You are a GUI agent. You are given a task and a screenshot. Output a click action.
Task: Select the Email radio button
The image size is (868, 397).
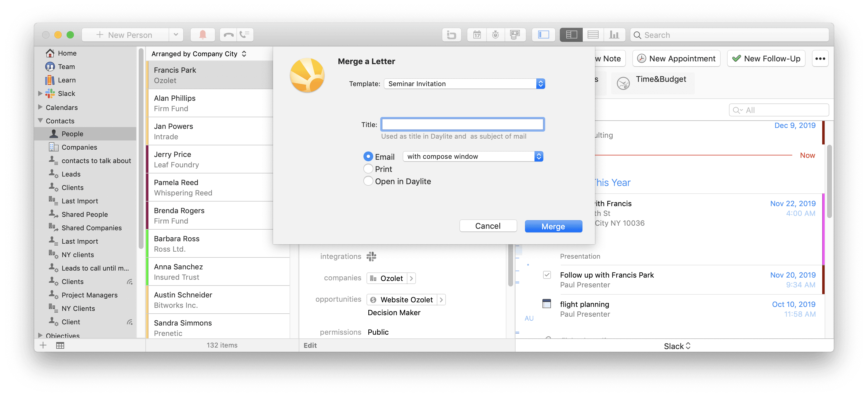pyautogui.click(x=368, y=156)
